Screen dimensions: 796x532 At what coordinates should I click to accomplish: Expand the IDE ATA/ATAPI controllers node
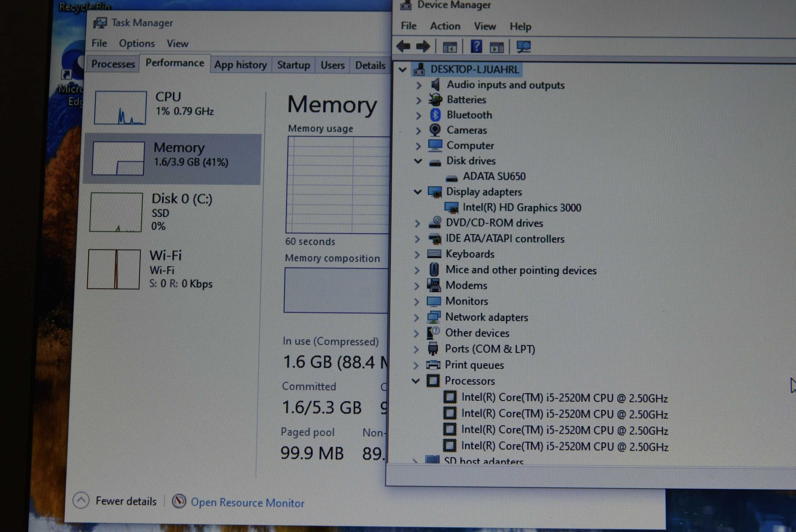417,239
